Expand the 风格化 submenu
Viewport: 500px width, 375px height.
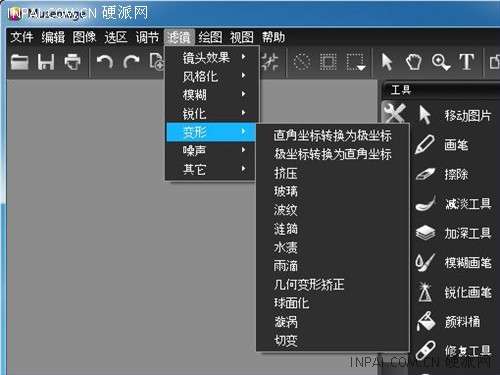pyautogui.click(x=212, y=76)
